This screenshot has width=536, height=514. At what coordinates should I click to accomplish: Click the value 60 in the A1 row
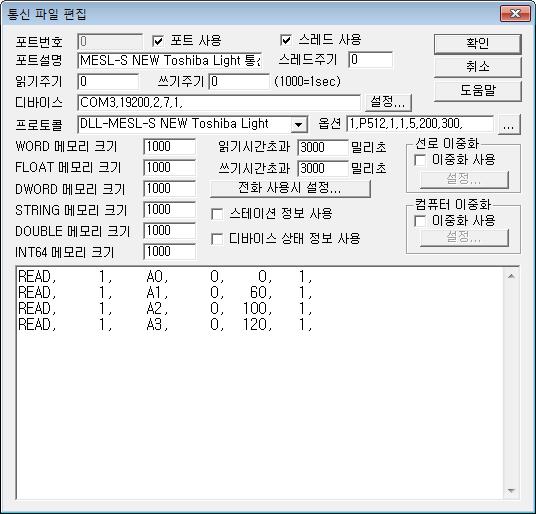click(x=259, y=293)
